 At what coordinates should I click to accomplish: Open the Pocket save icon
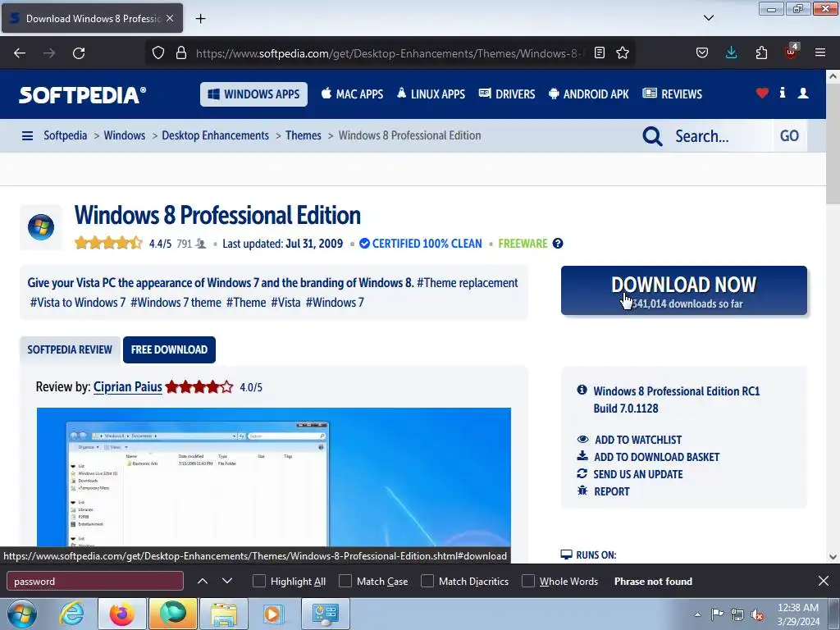pos(702,53)
